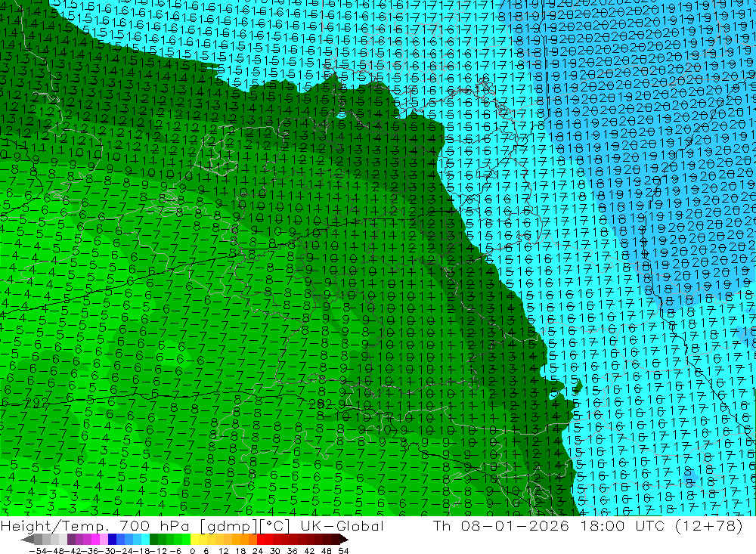
Task: Click the '6' legend label
Action: click(206, 551)
